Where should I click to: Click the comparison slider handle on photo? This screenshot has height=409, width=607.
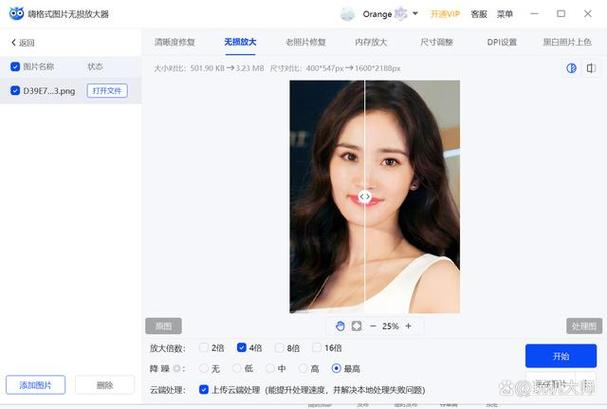(x=364, y=197)
